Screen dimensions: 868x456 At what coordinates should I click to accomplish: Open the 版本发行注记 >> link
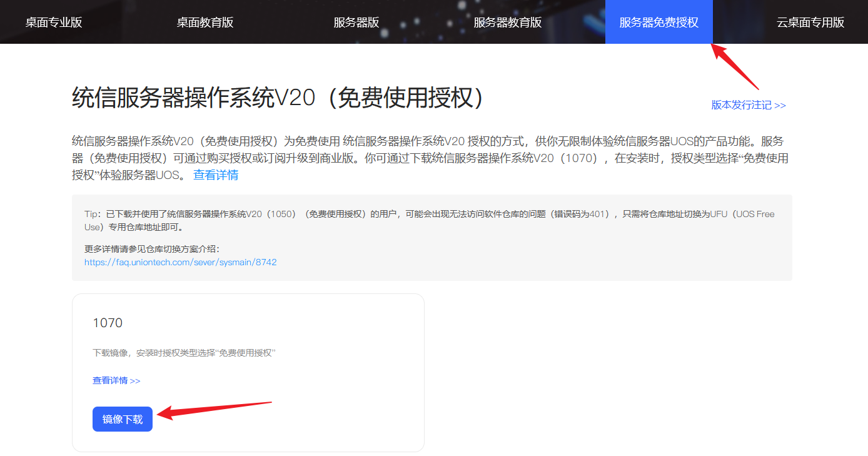749,105
